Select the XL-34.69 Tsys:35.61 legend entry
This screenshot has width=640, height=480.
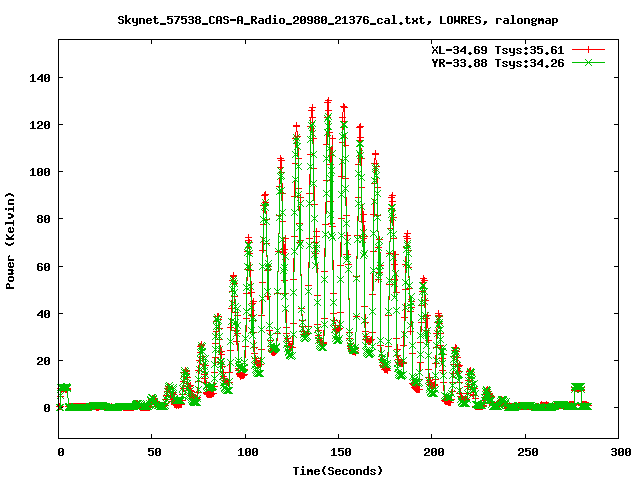pyautogui.click(x=498, y=50)
